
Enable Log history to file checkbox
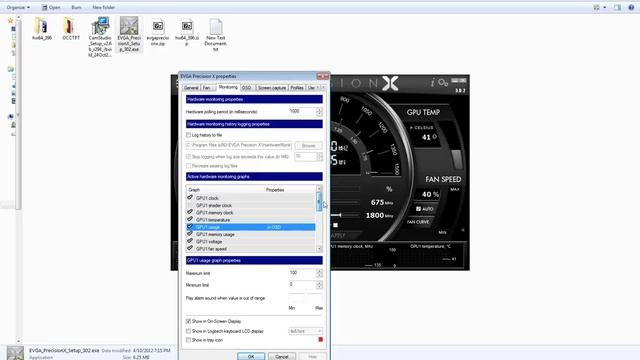pos(188,135)
